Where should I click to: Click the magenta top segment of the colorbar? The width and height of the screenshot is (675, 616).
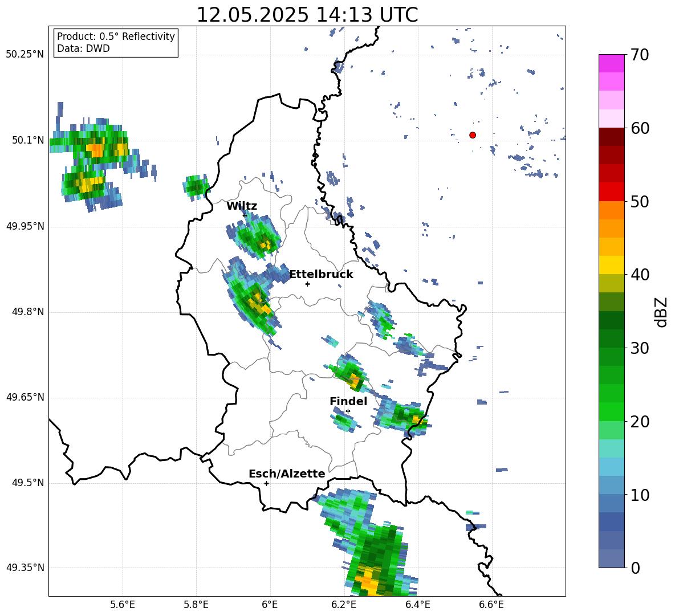[611, 63]
